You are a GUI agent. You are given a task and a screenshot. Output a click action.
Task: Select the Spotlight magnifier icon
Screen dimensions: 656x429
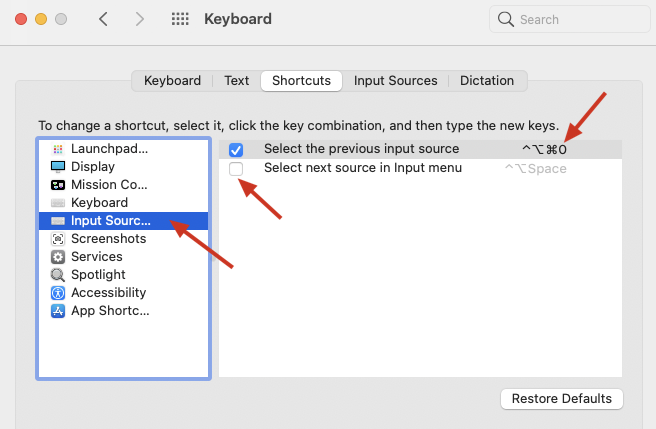coord(57,275)
